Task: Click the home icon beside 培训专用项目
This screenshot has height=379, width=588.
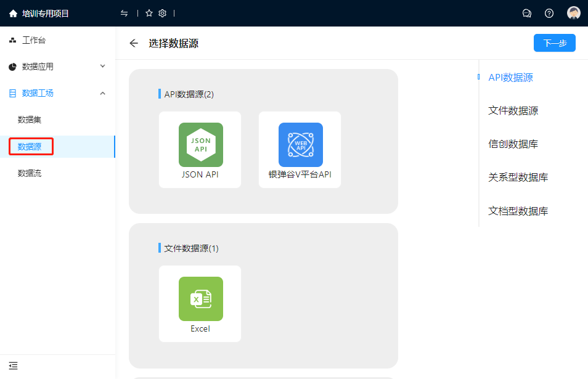Action: 13,13
